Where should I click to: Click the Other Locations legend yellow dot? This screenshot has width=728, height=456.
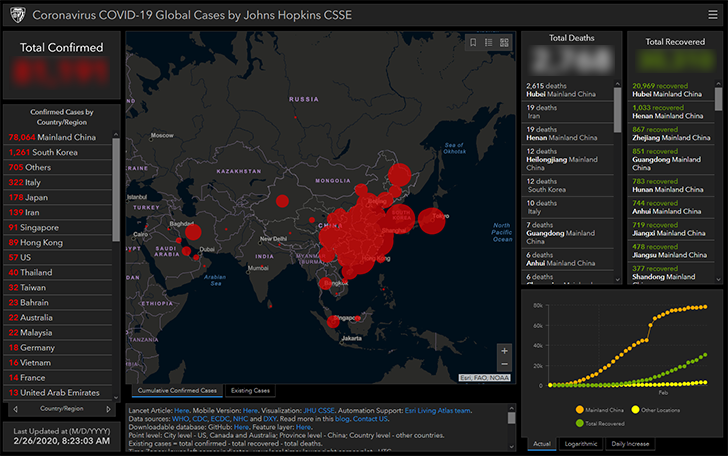(635, 410)
